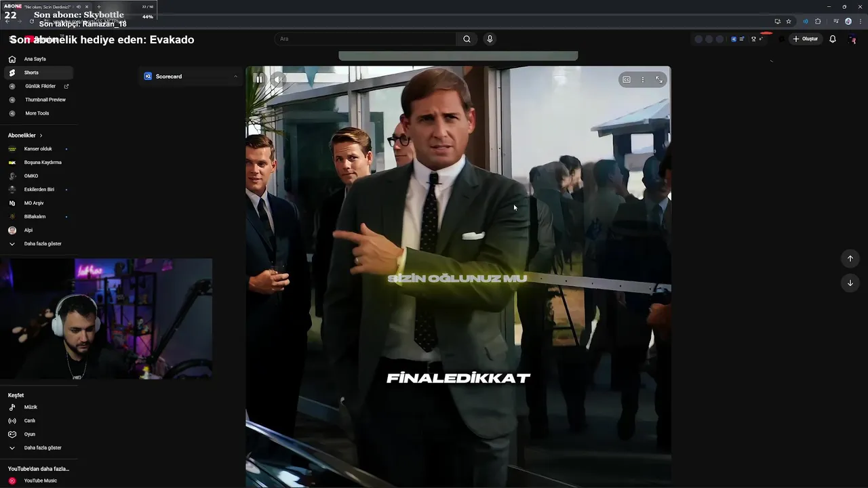868x488 pixels.
Task: Enter fullscreen on the Short
Action: 658,79
